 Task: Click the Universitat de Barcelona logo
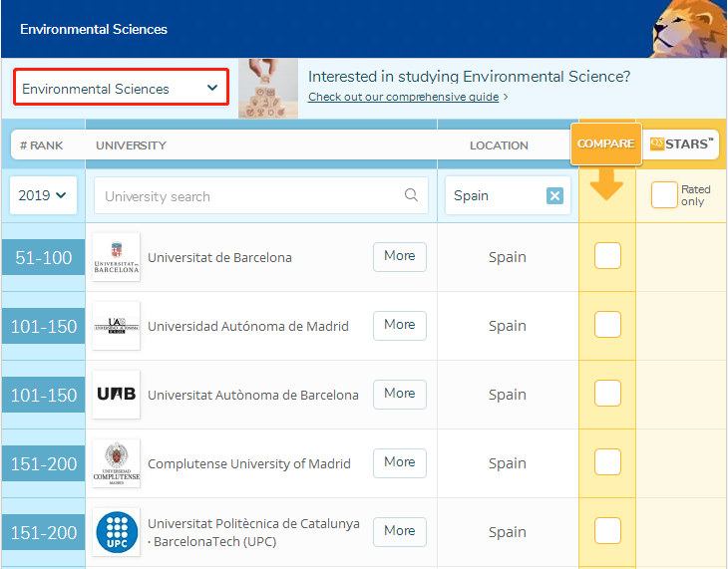tap(116, 257)
